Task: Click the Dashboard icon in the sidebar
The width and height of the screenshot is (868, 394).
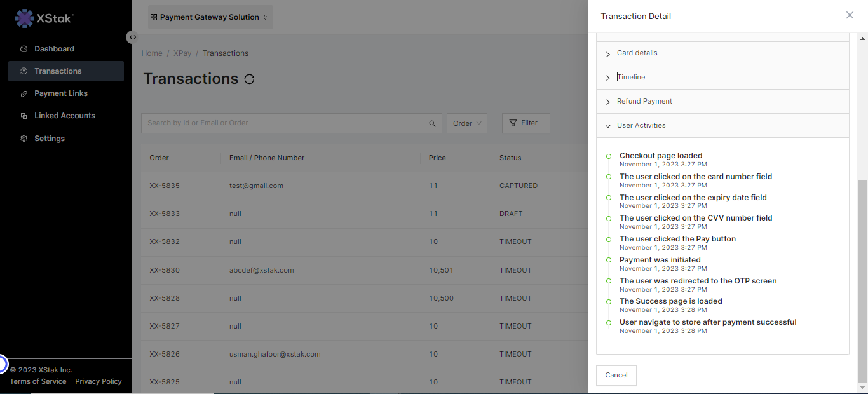Action: pos(24,49)
